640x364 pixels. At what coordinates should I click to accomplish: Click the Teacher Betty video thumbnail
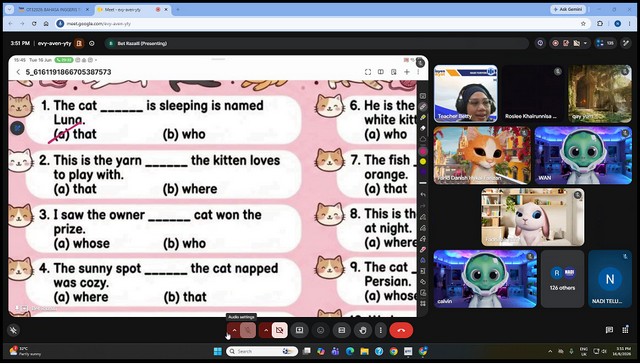[x=465, y=93]
